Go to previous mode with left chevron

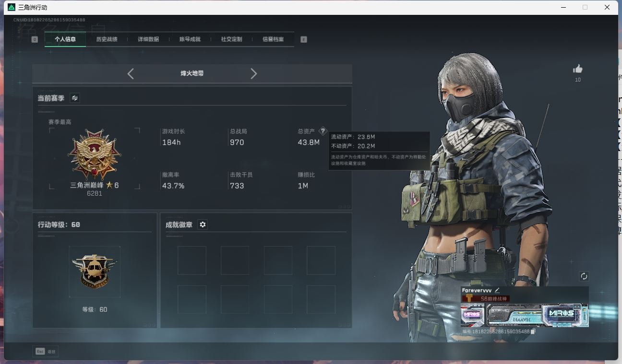click(x=131, y=73)
